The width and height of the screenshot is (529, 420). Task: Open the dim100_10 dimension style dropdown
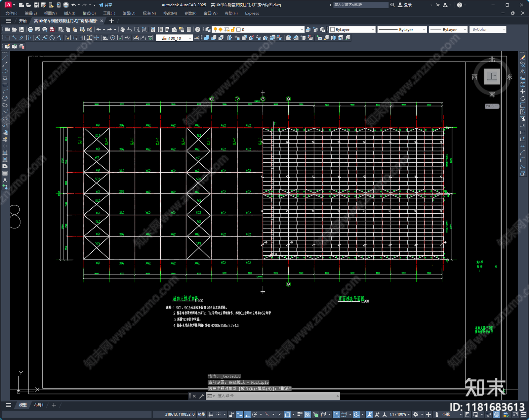coord(174,38)
